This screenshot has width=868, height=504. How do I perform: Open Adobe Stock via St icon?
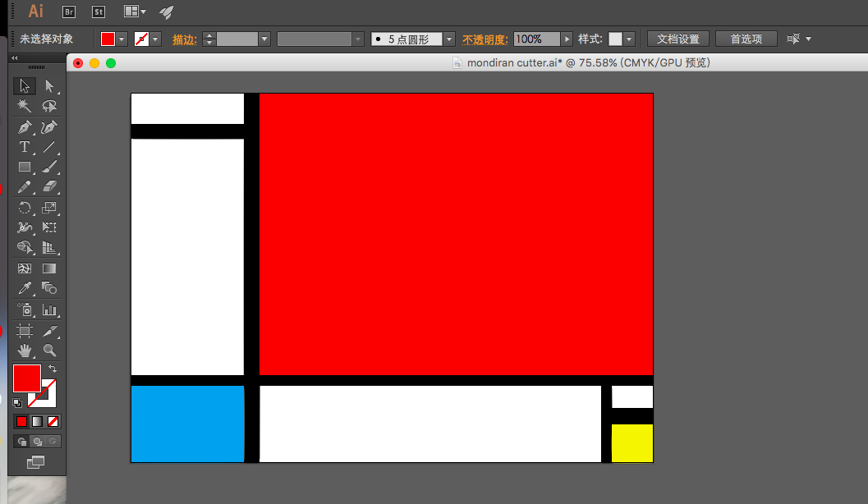pos(99,11)
